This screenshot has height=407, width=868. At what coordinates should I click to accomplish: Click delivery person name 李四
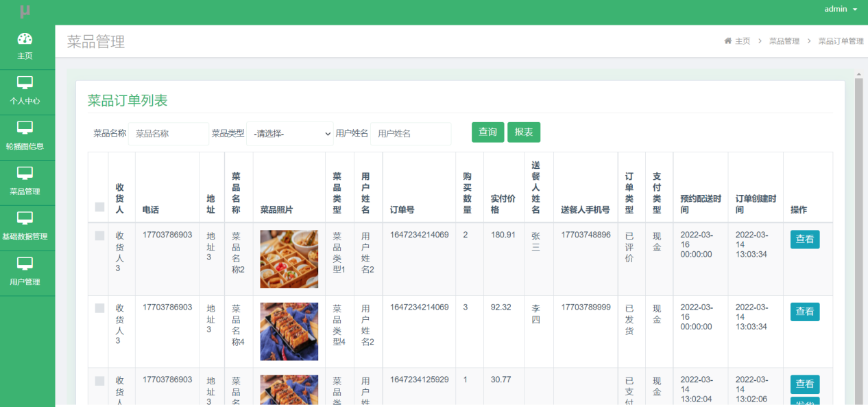[536, 314]
